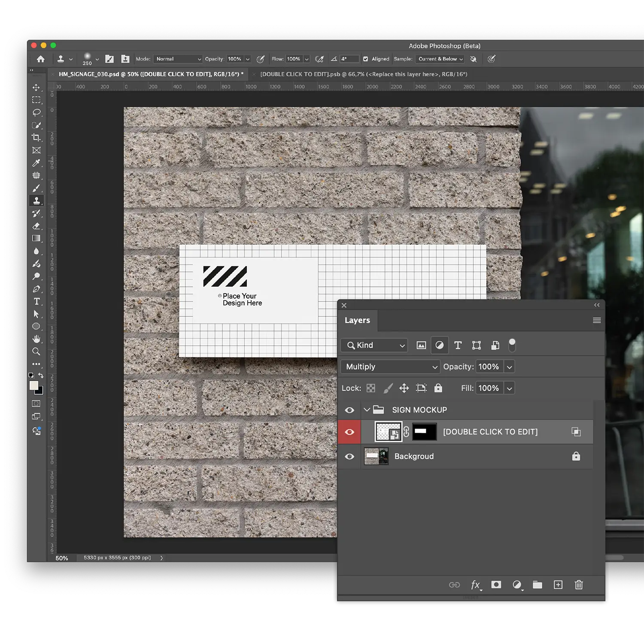
Task: Select the Horizontal Type tool
Action: pyautogui.click(x=36, y=301)
